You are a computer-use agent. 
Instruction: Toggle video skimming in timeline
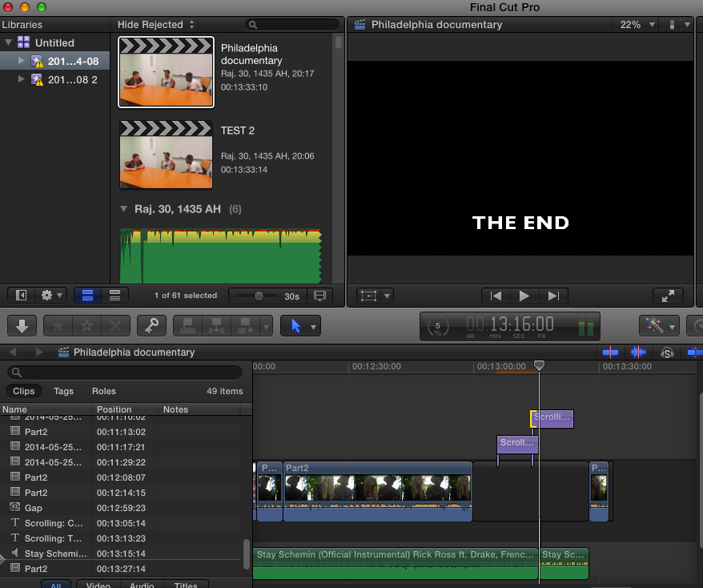point(611,352)
